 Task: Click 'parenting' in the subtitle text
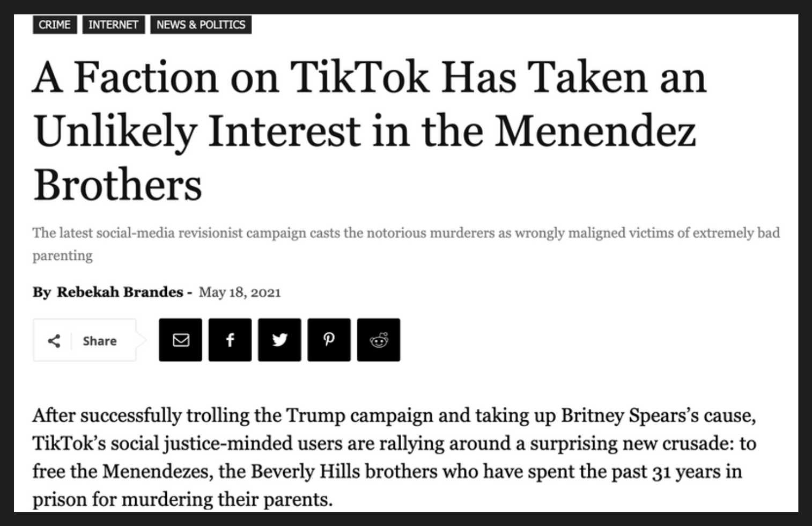tap(62, 255)
